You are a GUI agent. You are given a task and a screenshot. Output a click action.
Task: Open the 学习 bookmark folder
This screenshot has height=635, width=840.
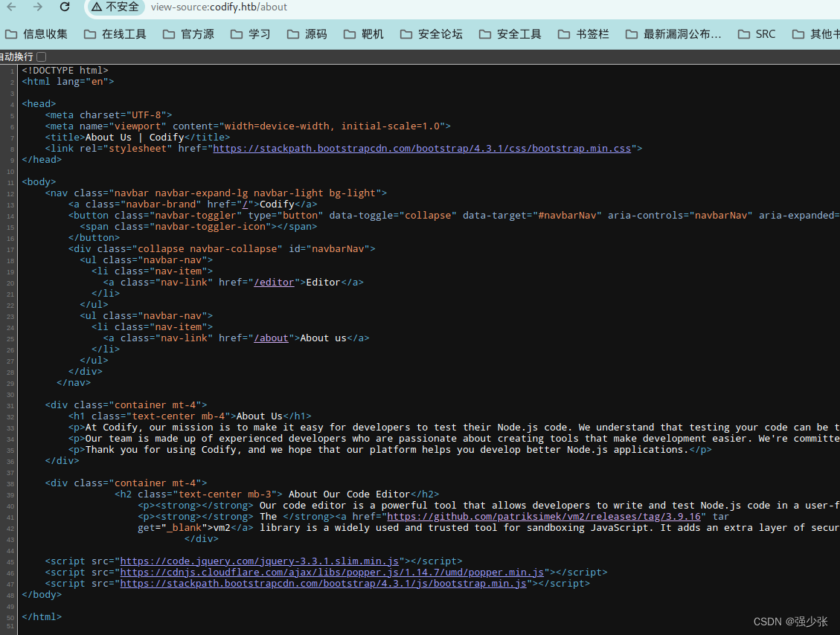[251, 34]
